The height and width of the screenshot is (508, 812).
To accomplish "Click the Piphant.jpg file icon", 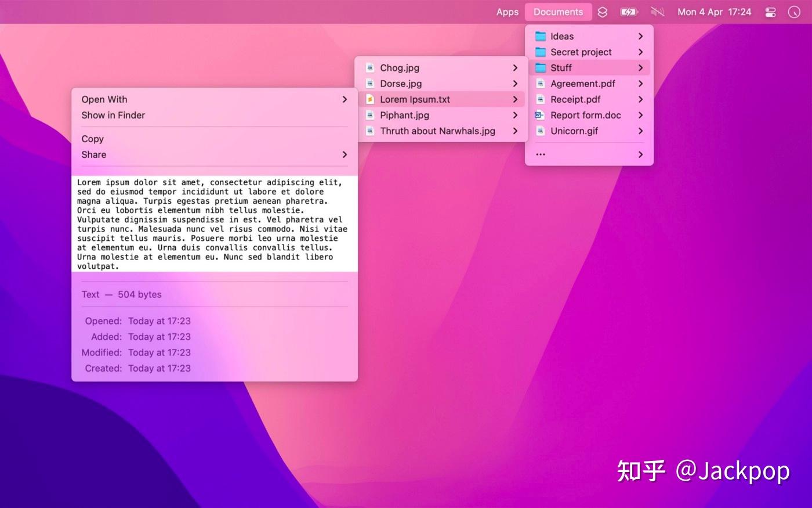I will tap(369, 115).
